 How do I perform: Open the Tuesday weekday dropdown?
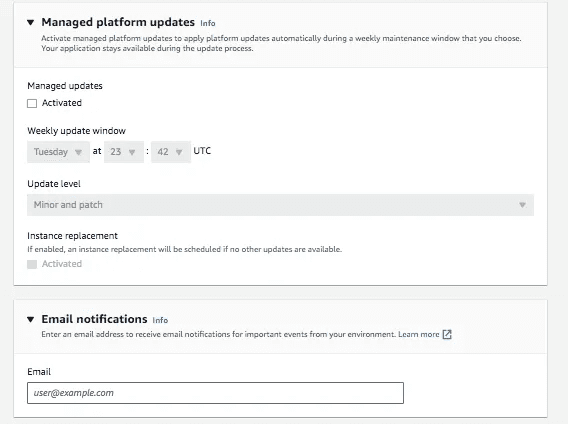pos(58,152)
